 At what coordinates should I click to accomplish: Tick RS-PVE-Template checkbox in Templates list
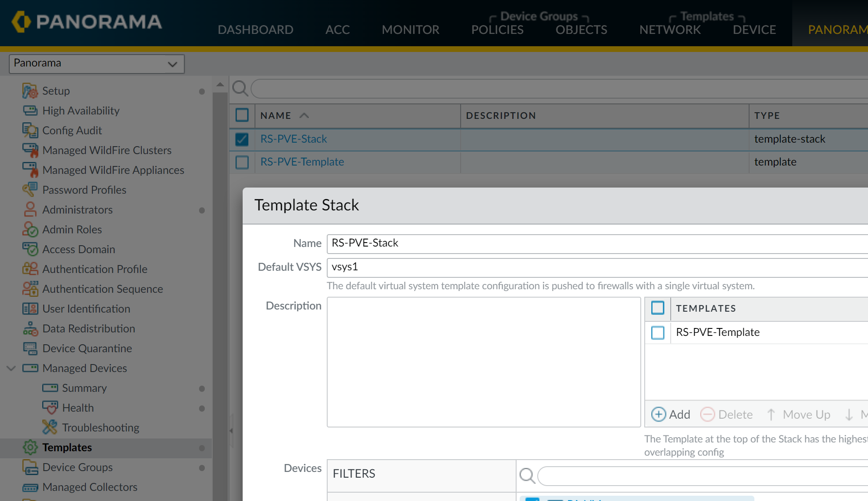tap(657, 332)
